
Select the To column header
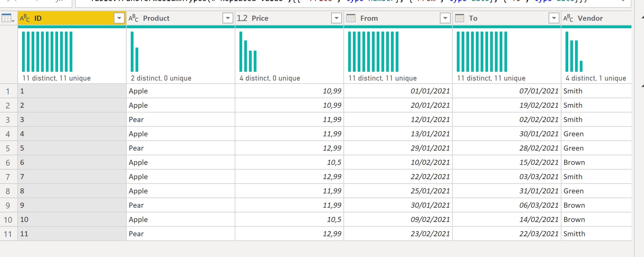pos(507,18)
